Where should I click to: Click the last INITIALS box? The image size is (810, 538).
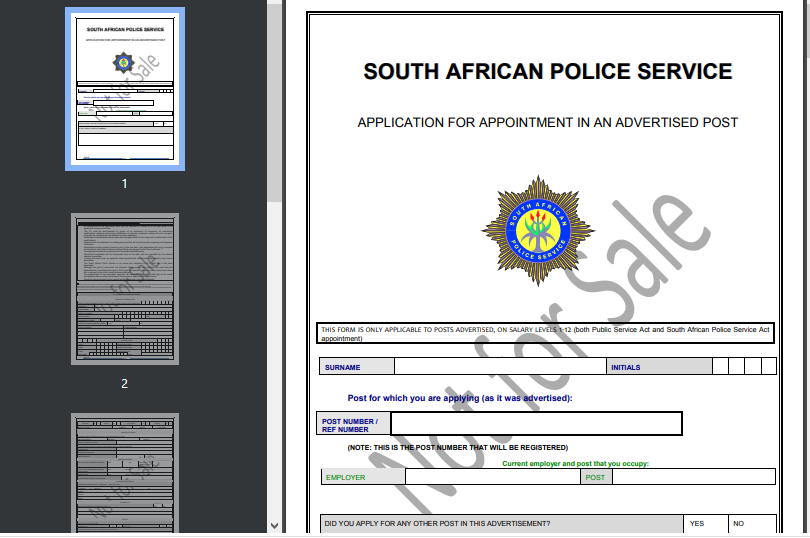point(768,366)
